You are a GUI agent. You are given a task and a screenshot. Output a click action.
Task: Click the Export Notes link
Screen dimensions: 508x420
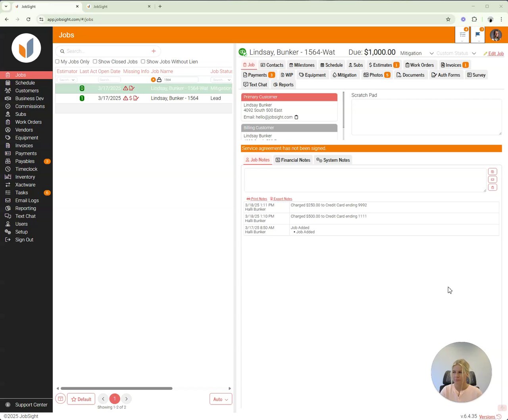pos(281,199)
